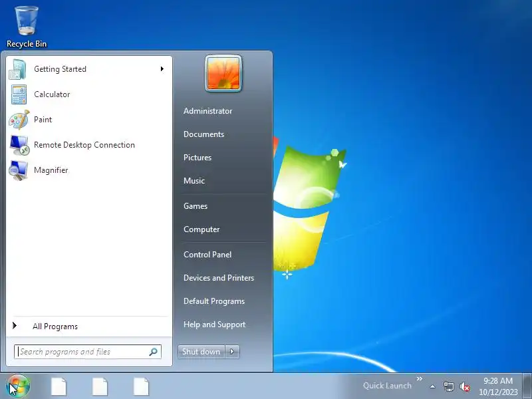Open Pictures from Start menu

coord(197,158)
